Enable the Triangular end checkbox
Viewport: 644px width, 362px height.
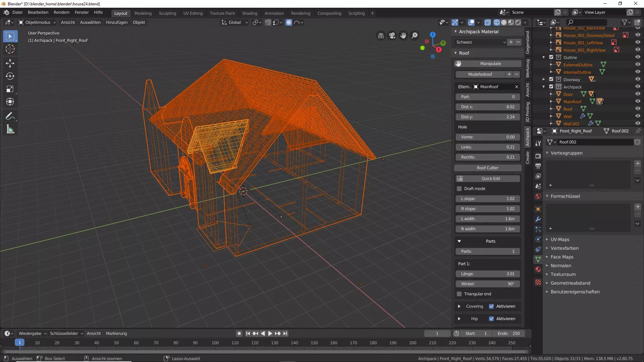459,294
